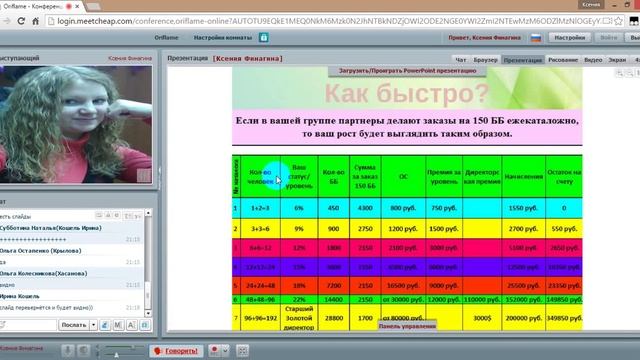The width and height of the screenshot is (640, 360).
Task: Click the 96+96=192 cell
Action: 260,318
